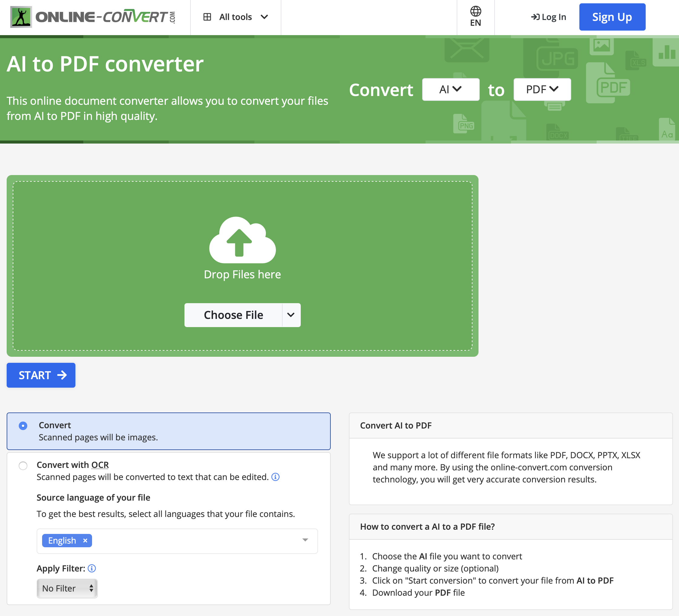The height and width of the screenshot is (616, 679).
Task: Select the Convert radio option
Action: [23, 426]
